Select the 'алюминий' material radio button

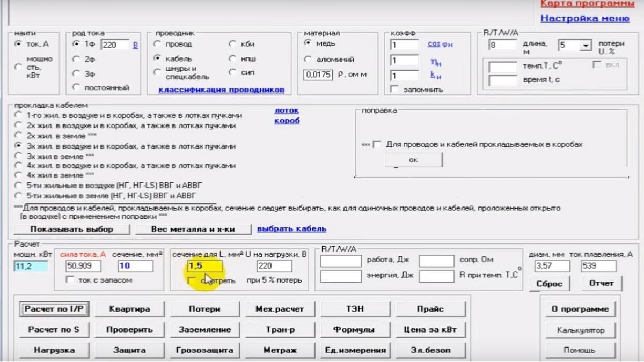[x=308, y=60]
